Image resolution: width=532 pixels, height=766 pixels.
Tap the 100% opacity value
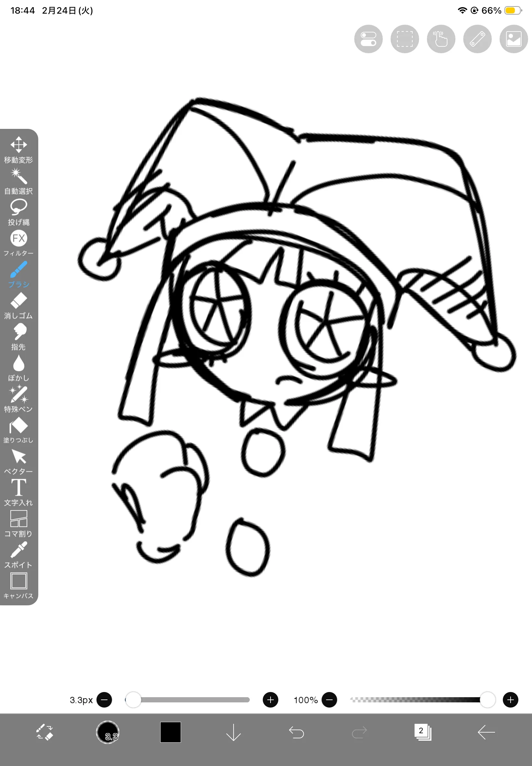coord(305,700)
